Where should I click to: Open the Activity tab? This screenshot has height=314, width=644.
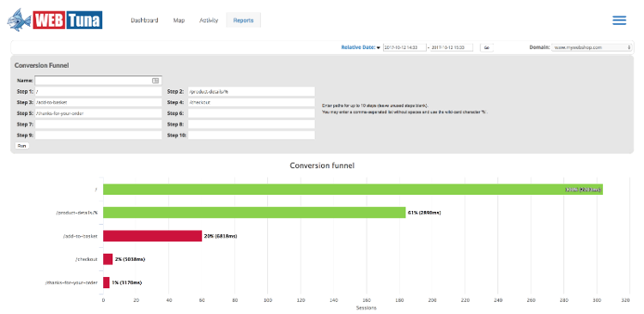209,20
